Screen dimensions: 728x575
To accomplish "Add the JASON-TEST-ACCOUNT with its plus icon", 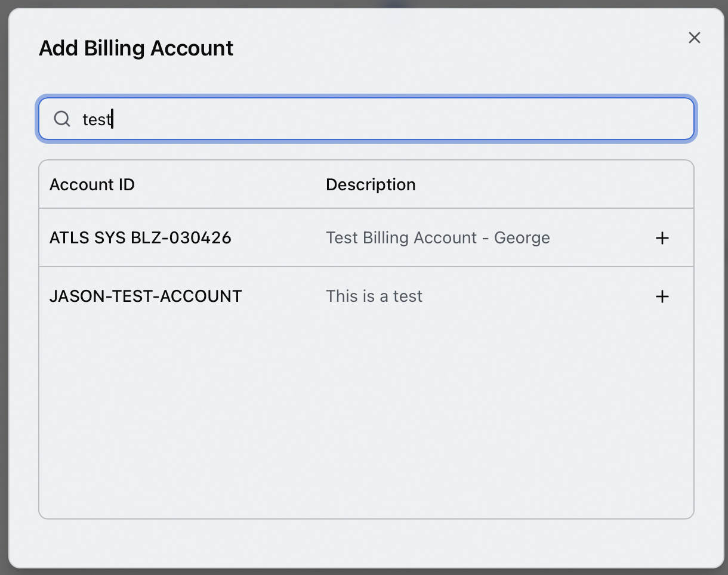I will (662, 296).
